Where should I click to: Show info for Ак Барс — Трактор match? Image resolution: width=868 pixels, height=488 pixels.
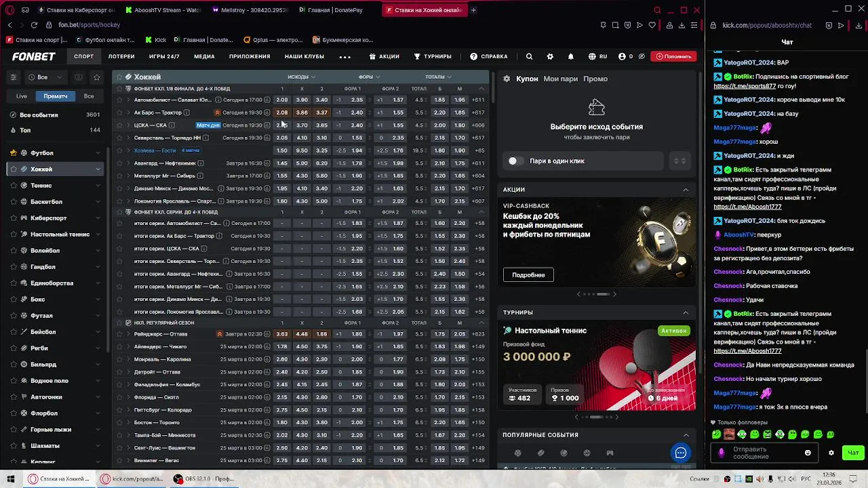click(x=186, y=113)
